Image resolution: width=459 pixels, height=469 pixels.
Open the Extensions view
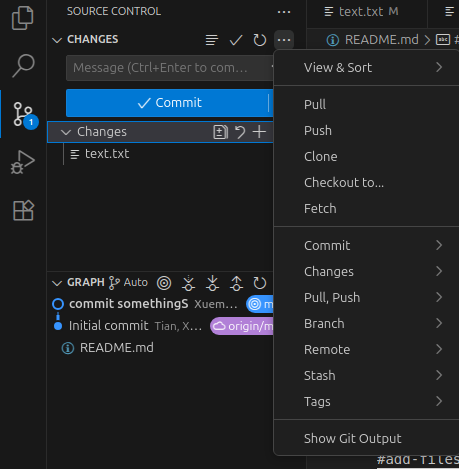pyautogui.click(x=23, y=210)
